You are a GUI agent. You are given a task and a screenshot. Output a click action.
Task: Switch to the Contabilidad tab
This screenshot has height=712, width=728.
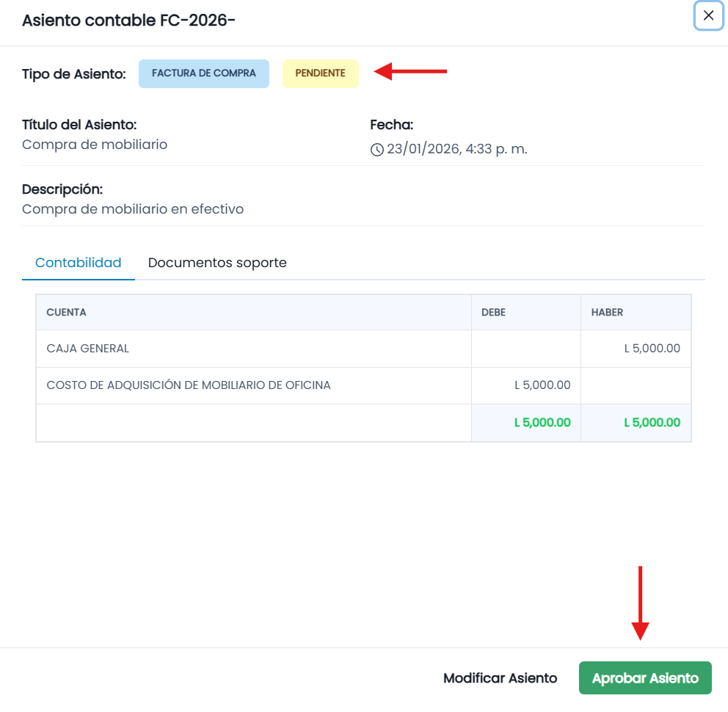(x=78, y=263)
